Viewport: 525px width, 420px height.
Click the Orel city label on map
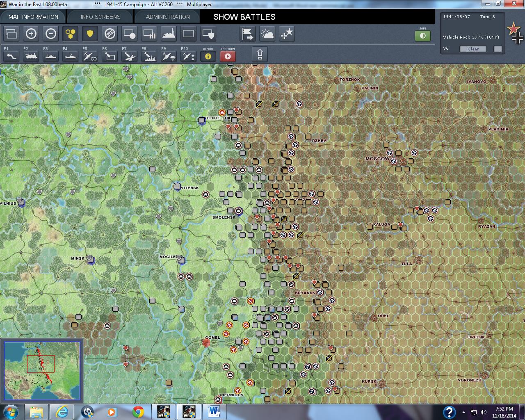[383, 316]
